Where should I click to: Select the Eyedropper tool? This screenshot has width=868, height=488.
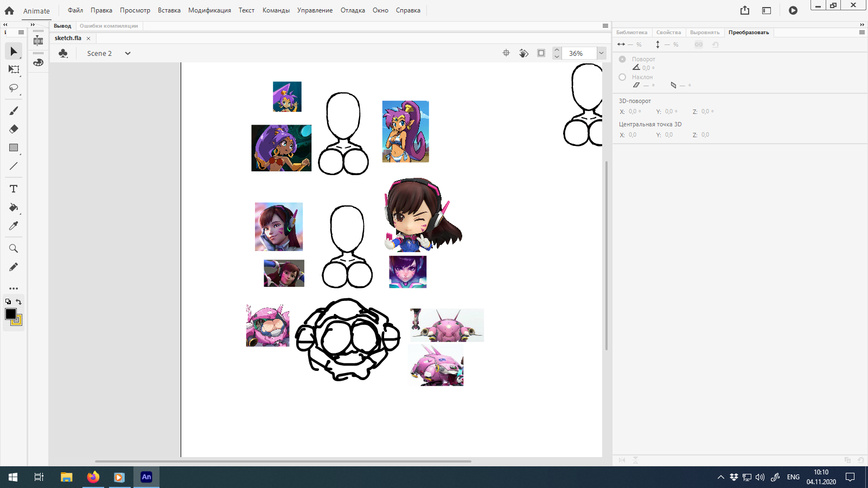tap(14, 226)
